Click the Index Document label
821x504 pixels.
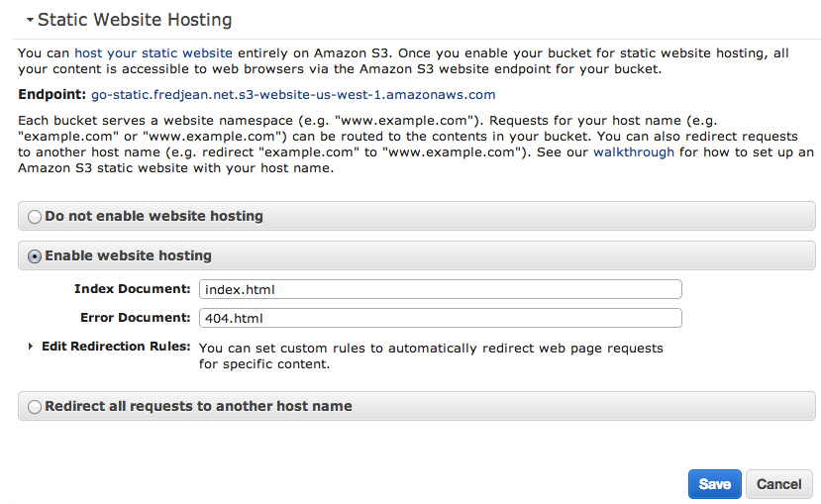133,289
